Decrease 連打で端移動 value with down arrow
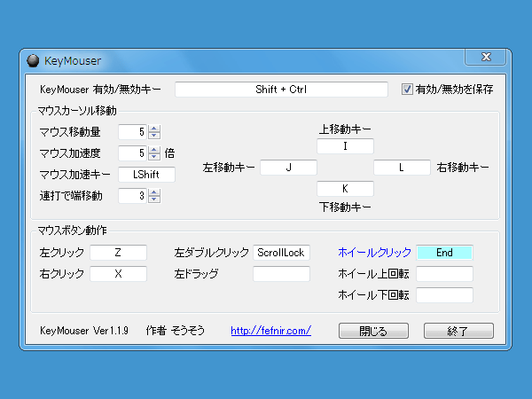Viewport: 532px width, 399px height. click(x=154, y=199)
